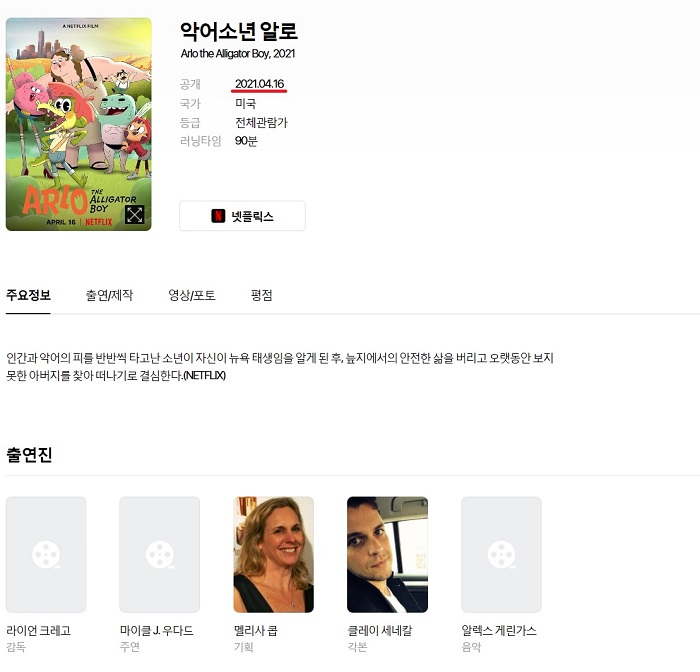Click the subtitle Arlo the Alligator Boy, 2021
The image size is (700, 672).
238,54
